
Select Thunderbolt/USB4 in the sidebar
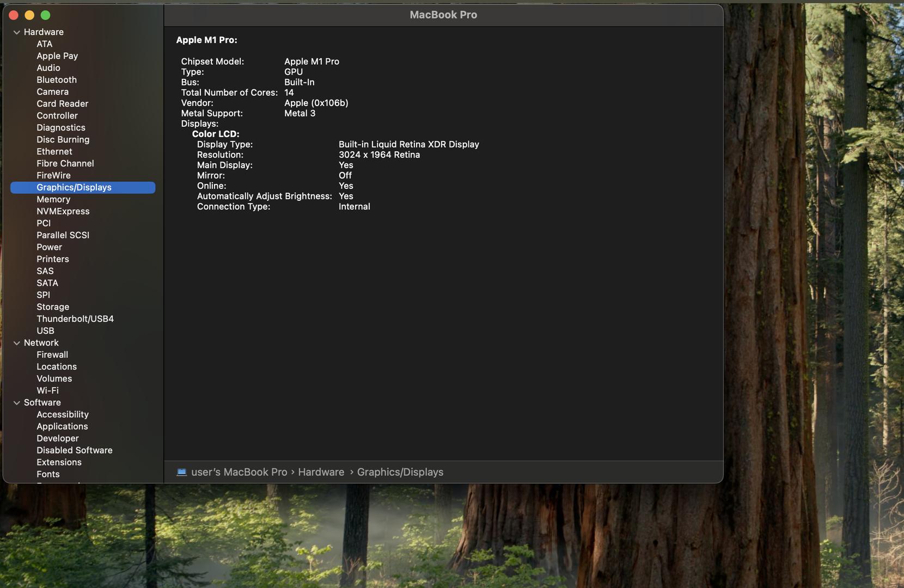(x=75, y=320)
